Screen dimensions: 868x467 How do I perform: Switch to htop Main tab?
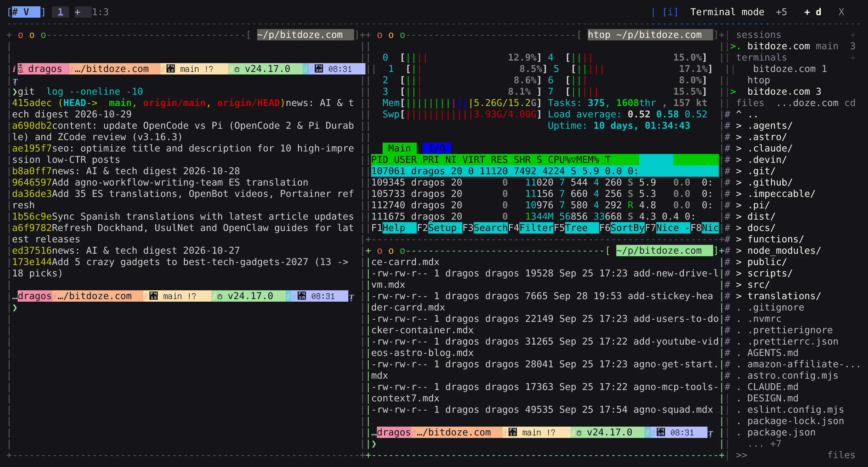pyautogui.click(x=399, y=148)
